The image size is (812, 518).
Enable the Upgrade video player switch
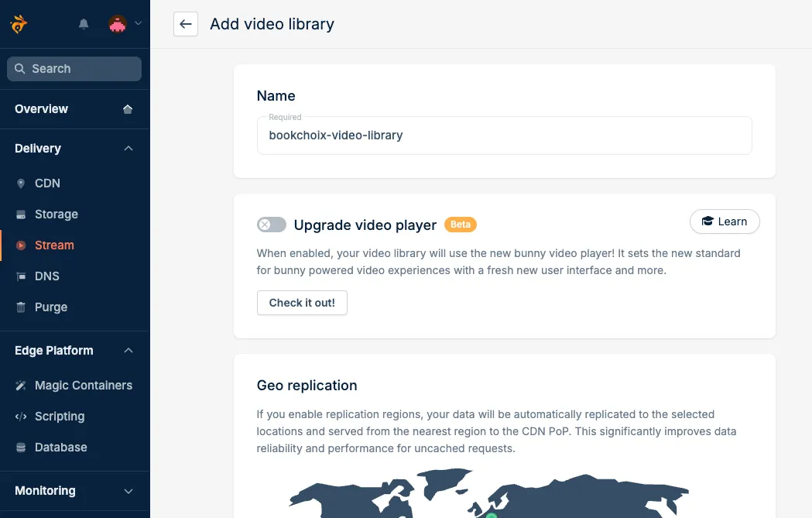(271, 224)
